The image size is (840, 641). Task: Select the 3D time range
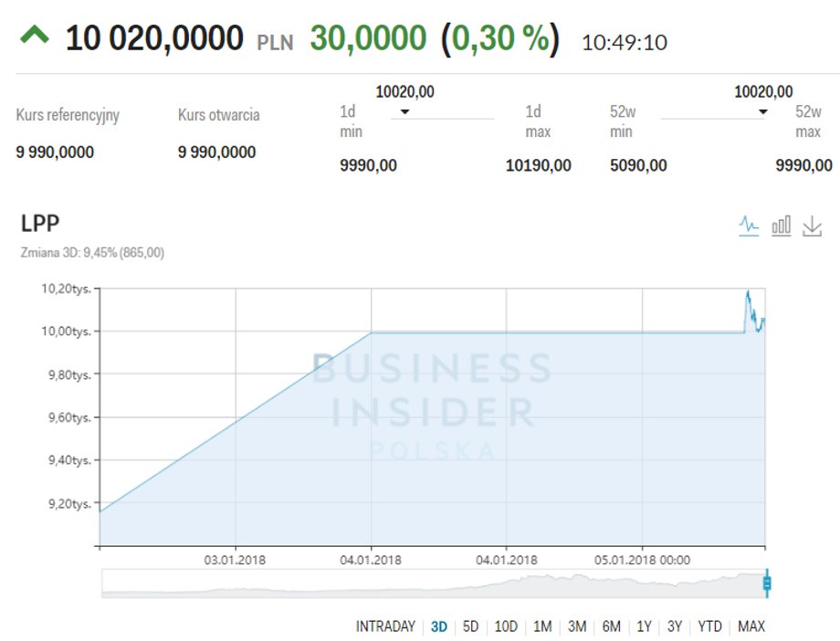(439, 626)
